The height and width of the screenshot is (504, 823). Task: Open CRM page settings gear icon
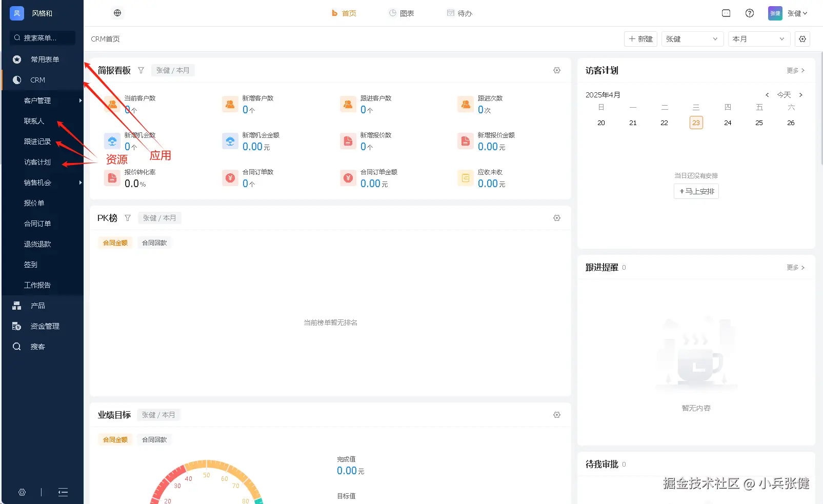coord(802,39)
